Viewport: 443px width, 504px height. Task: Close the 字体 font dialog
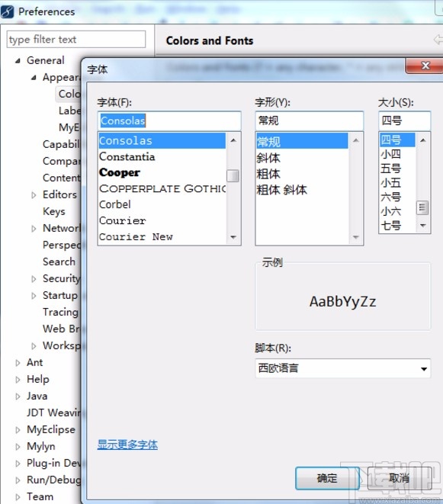click(425, 66)
